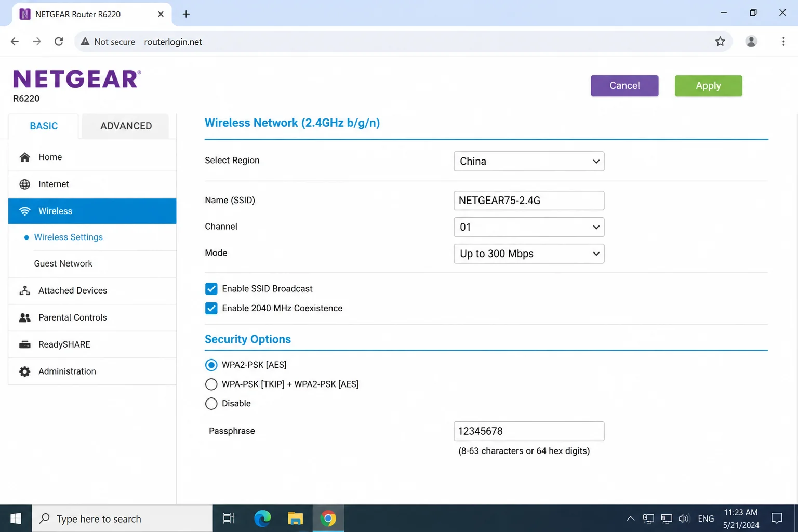Open the Mode dropdown
798x532 pixels.
pos(529,254)
